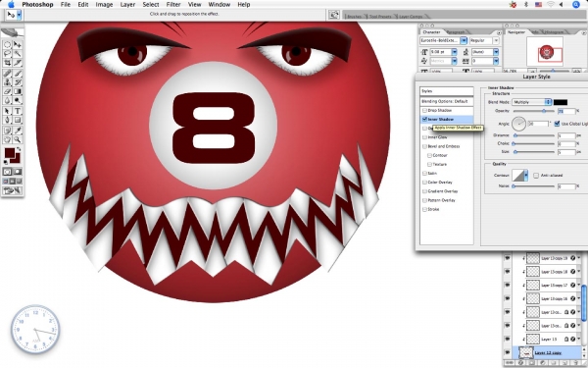This screenshot has height=368, width=588.
Task: Uncheck the Inner Shadow effect checkbox
Action: pyautogui.click(x=424, y=120)
